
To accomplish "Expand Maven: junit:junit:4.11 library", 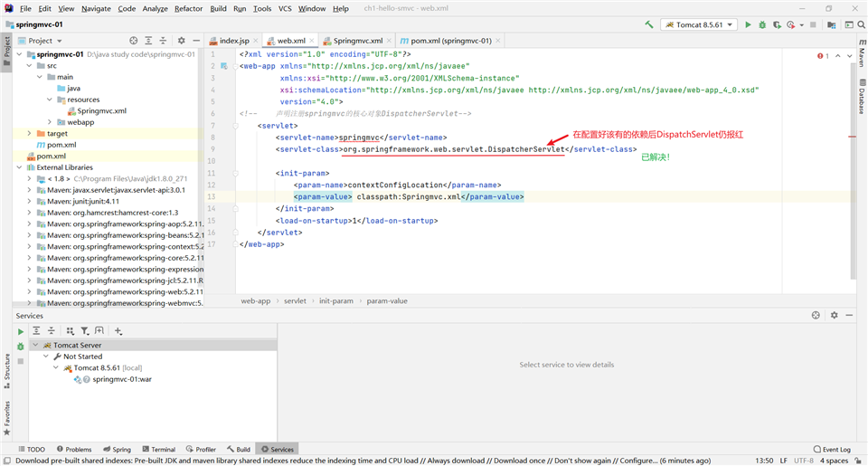I will pyautogui.click(x=30, y=201).
